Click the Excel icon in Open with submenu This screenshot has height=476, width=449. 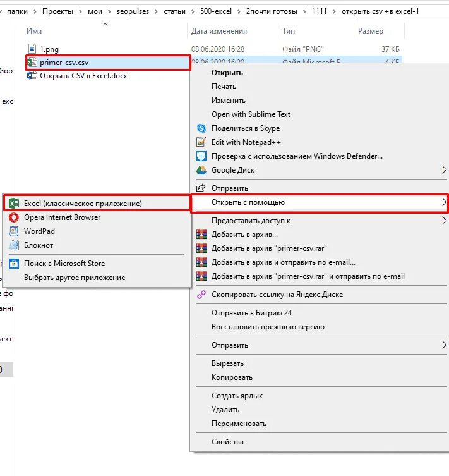14,204
